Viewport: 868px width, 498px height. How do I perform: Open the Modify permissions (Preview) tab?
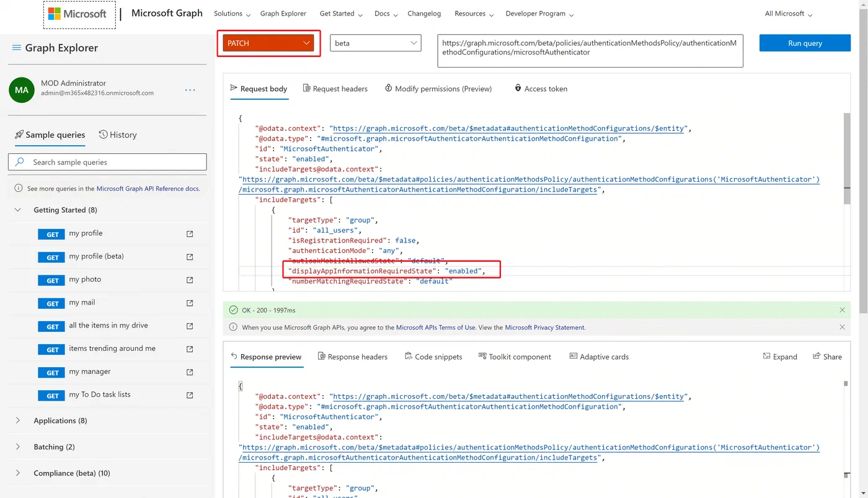[x=438, y=89]
